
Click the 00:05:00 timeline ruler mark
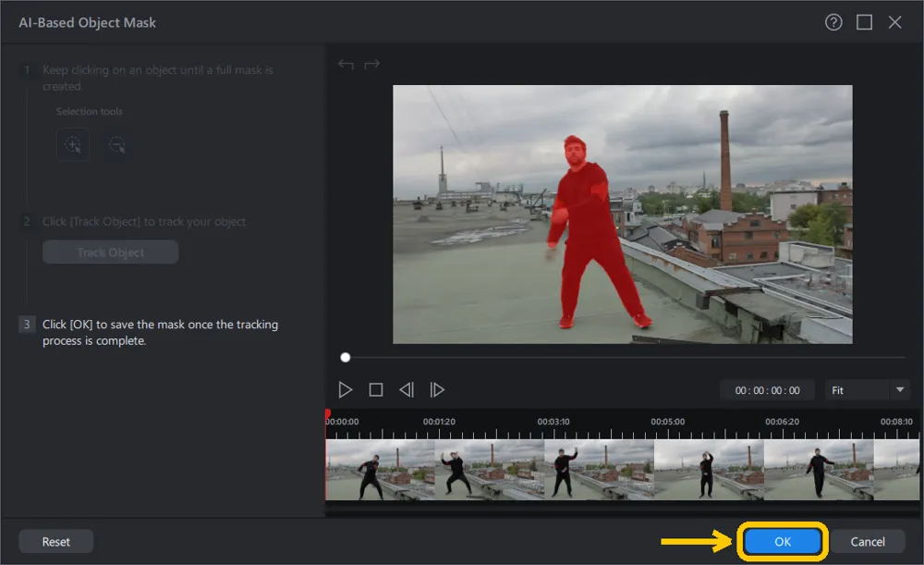tap(668, 422)
